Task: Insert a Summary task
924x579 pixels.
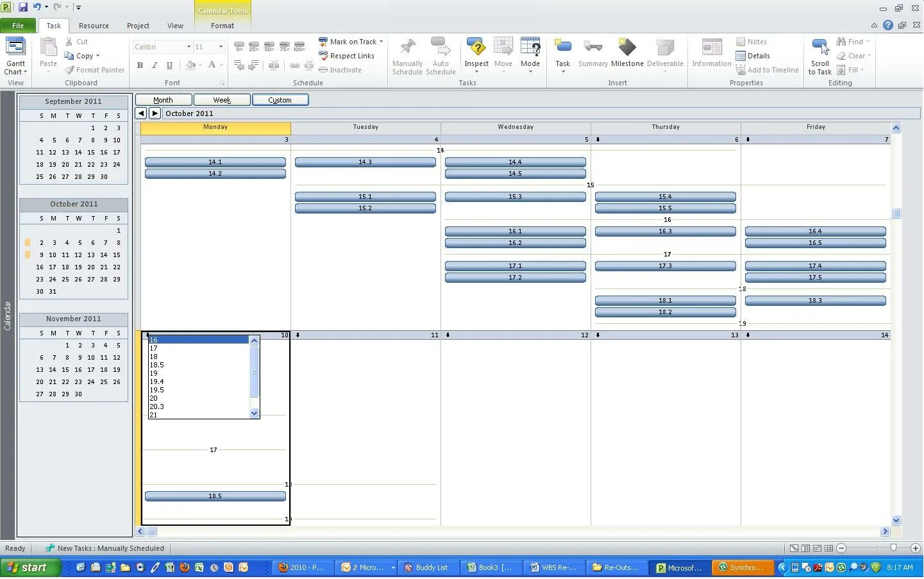Action: pos(593,53)
